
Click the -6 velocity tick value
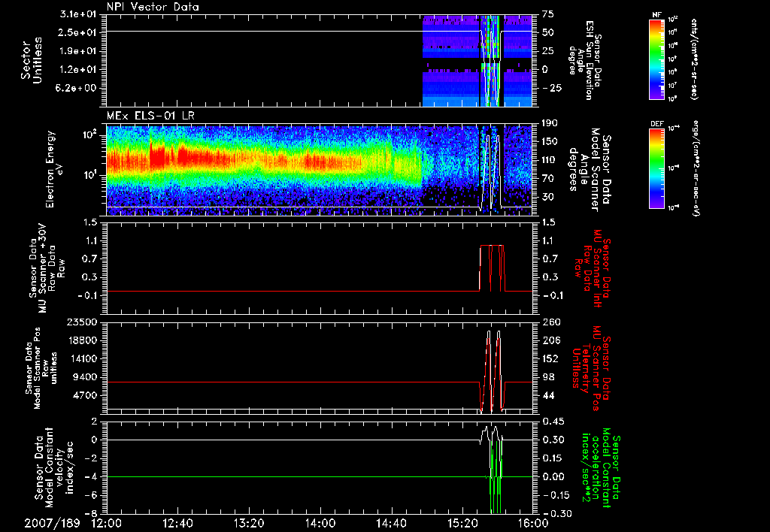[x=92, y=495]
